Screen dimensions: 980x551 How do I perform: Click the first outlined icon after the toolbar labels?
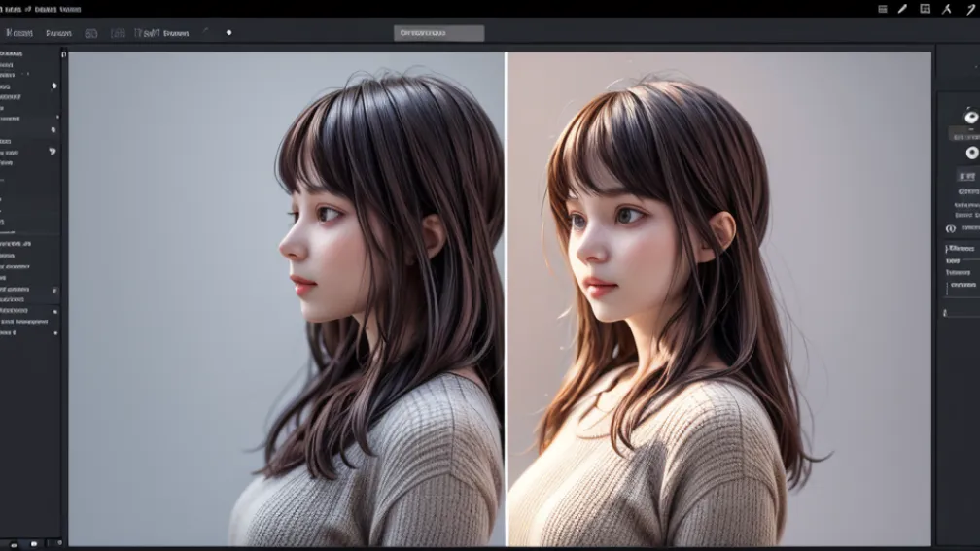tap(91, 33)
